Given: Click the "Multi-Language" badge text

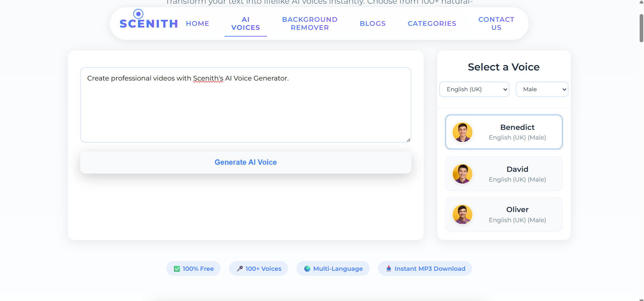Looking at the screenshot, I should [x=338, y=269].
